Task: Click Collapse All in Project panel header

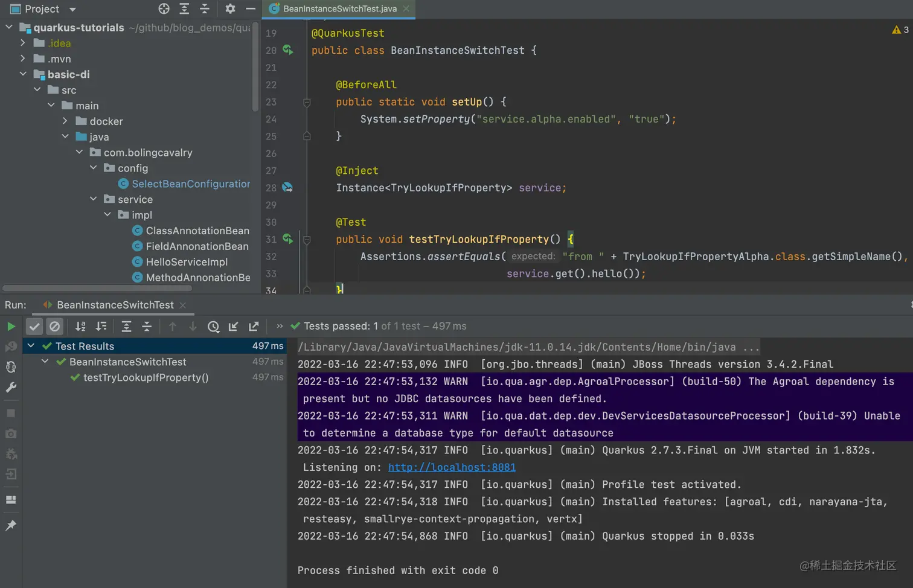Action: (x=205, y=8)
